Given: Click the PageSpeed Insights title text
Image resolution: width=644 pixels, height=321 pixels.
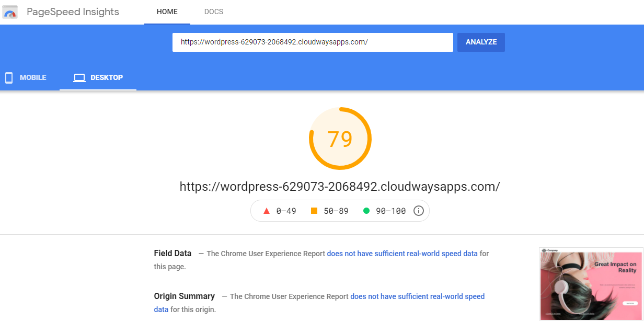Looking at the screenshot, I should (x=73, y=12).
